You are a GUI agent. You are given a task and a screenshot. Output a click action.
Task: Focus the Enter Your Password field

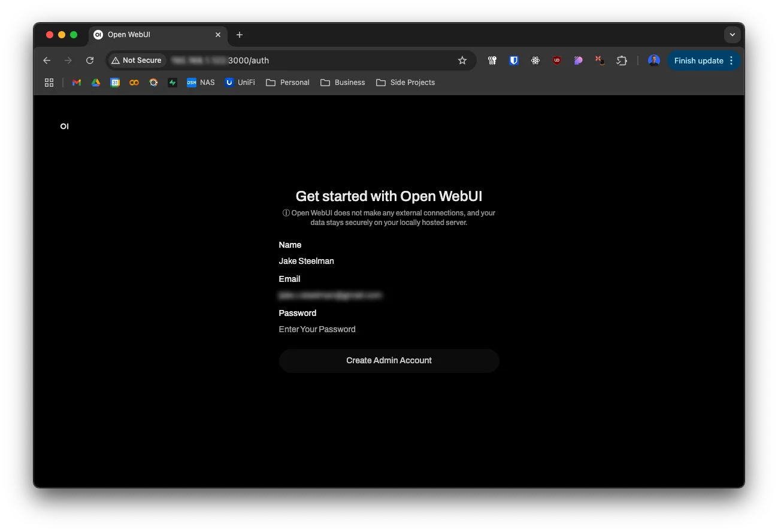(x=389, y=329)
